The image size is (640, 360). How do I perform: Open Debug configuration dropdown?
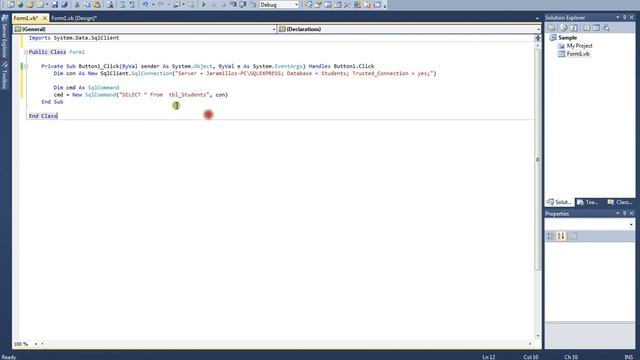coord(296,5)
